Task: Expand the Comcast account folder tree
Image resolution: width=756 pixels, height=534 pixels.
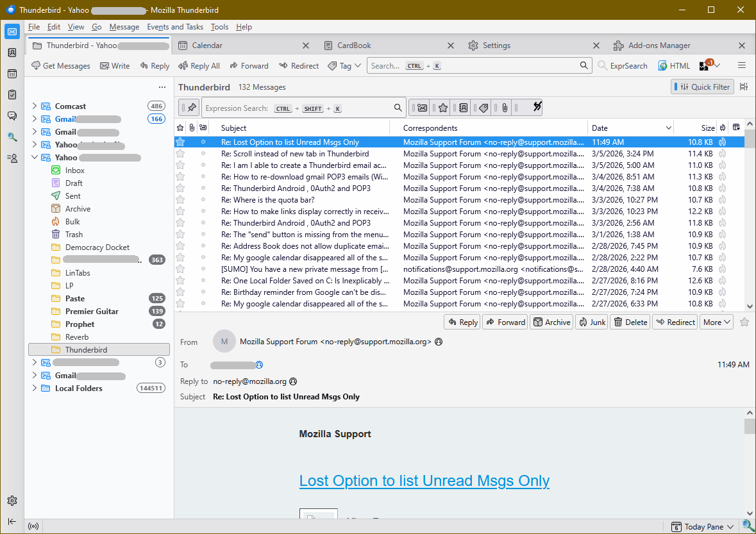Action: pyautogui.click(x=35, y=106)
